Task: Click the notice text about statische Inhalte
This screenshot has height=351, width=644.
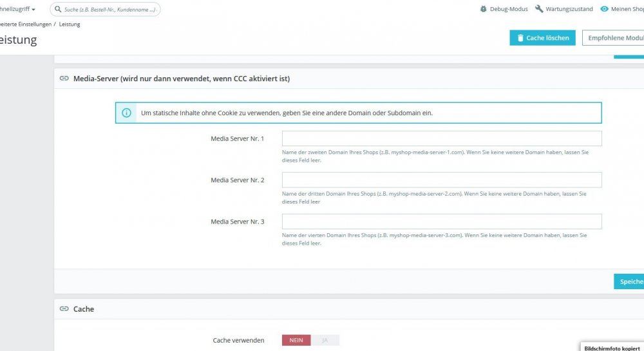Action: (287, 113)
